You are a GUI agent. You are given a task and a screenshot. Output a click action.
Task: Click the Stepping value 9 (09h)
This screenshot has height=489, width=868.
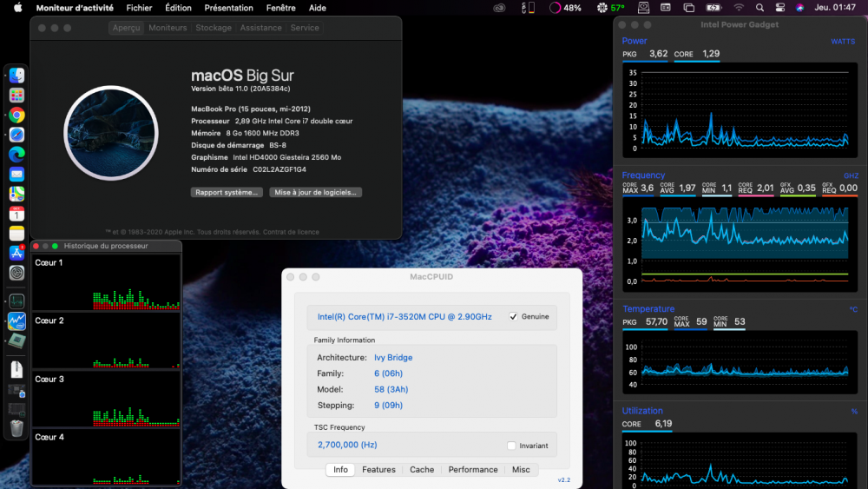(x=388, y=406)
